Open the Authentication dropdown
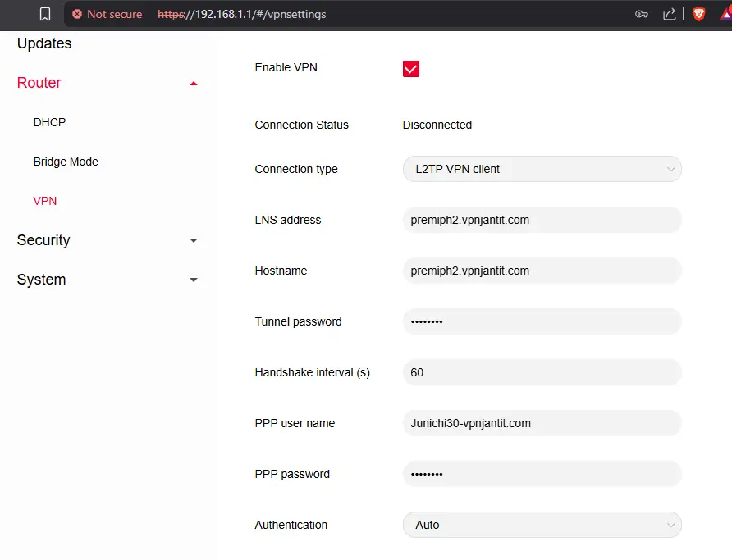 (542, 525)
